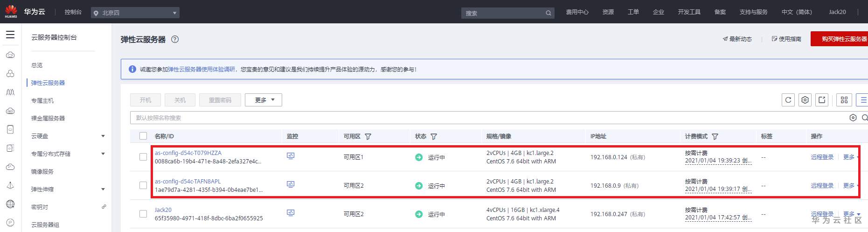
Task: Click the first cloud icon in left rail
Action: 10,55
